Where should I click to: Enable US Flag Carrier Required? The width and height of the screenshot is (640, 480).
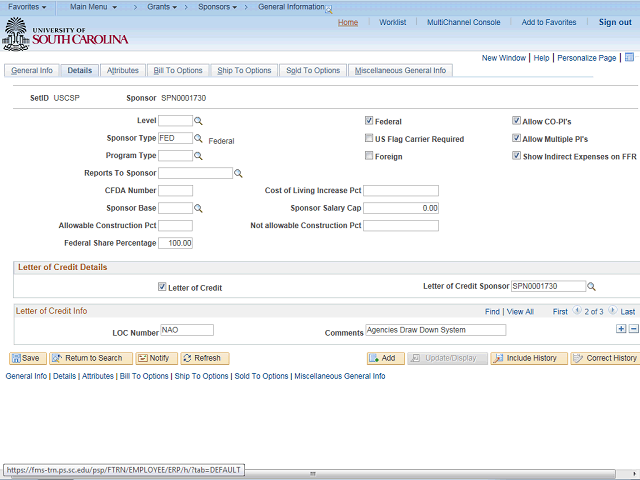369,138
